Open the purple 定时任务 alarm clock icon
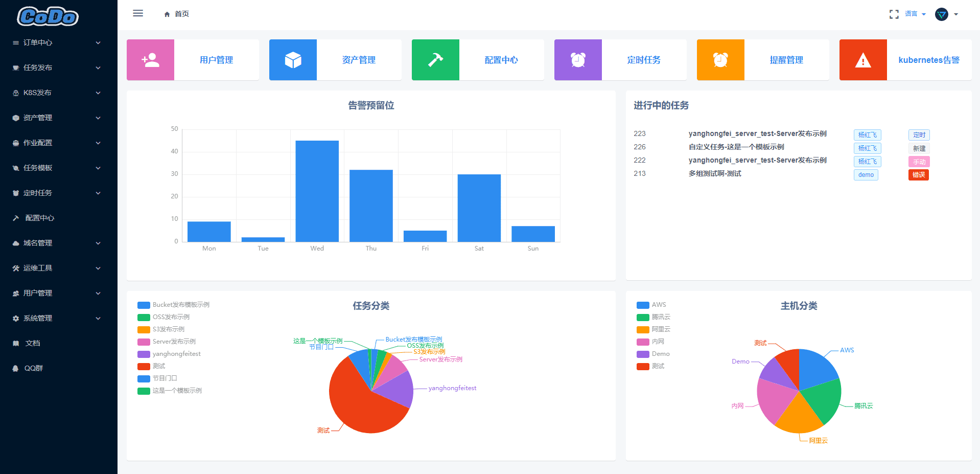Image resolution: width=980 pixels, height=474 pixels. coord(578,60)
